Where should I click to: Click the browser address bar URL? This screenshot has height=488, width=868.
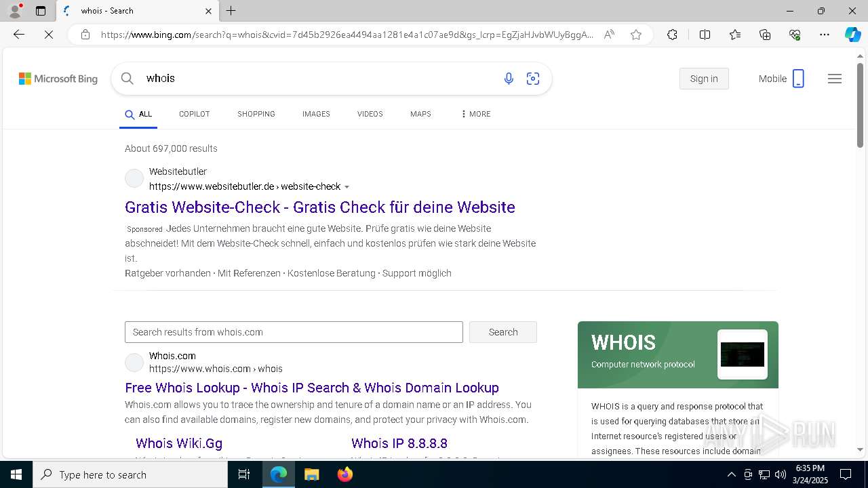click(347, 35)
